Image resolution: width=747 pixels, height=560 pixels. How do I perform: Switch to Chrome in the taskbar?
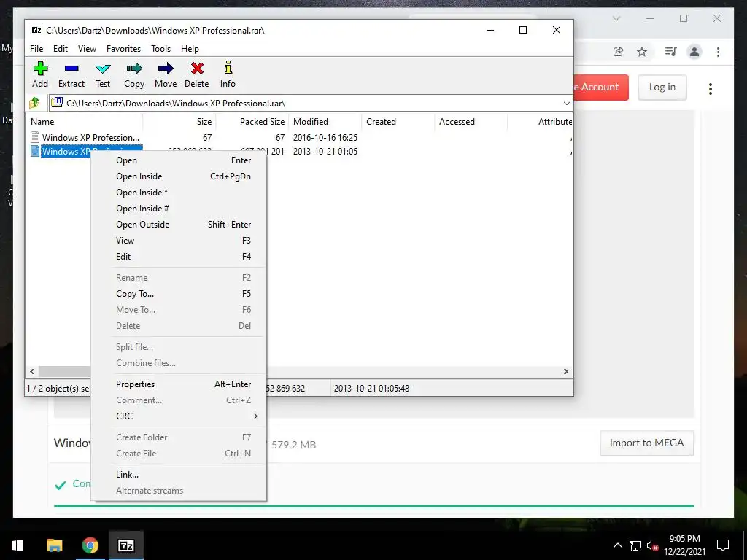tap(90, 545)
